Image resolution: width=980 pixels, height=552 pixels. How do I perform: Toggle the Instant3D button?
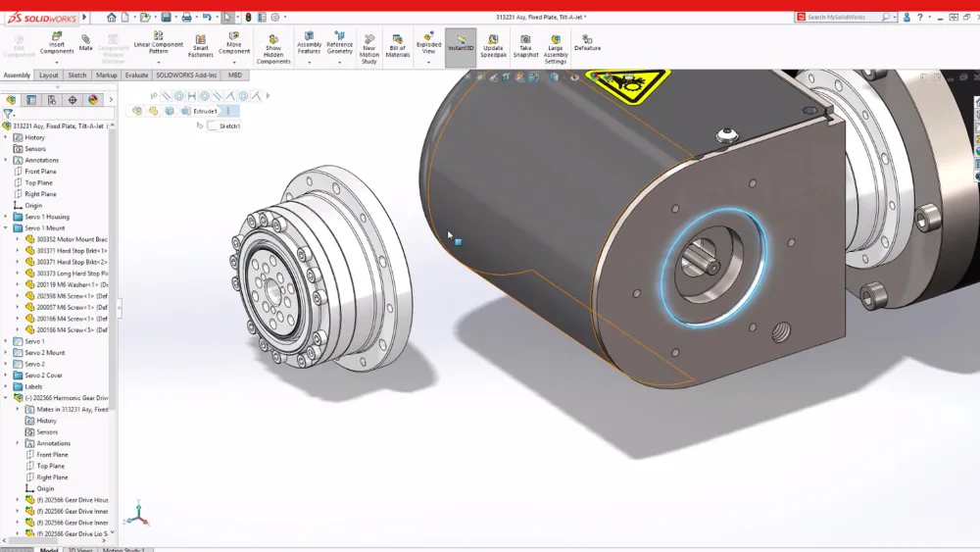[461, 47]
